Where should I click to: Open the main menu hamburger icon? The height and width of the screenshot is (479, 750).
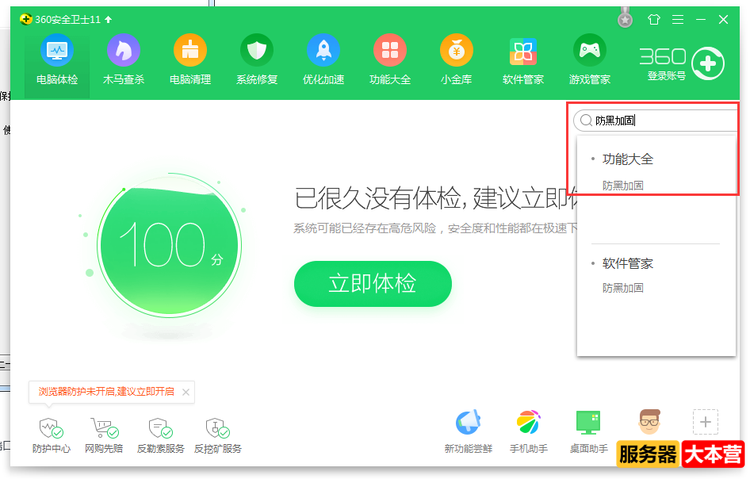[677, 20]
